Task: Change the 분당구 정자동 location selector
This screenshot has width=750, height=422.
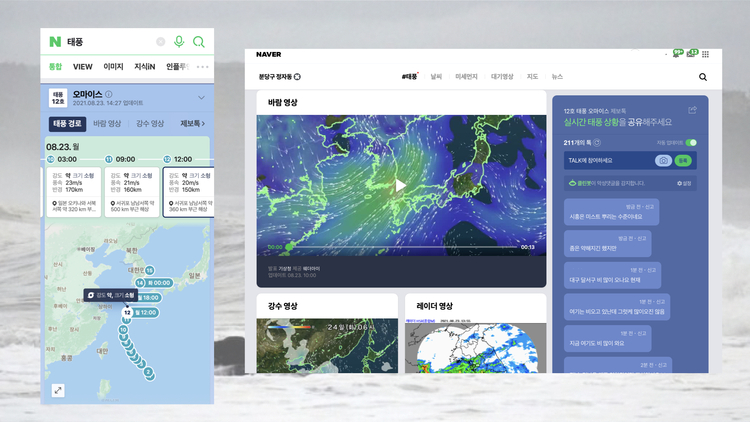Action: (x=279, y=76)
